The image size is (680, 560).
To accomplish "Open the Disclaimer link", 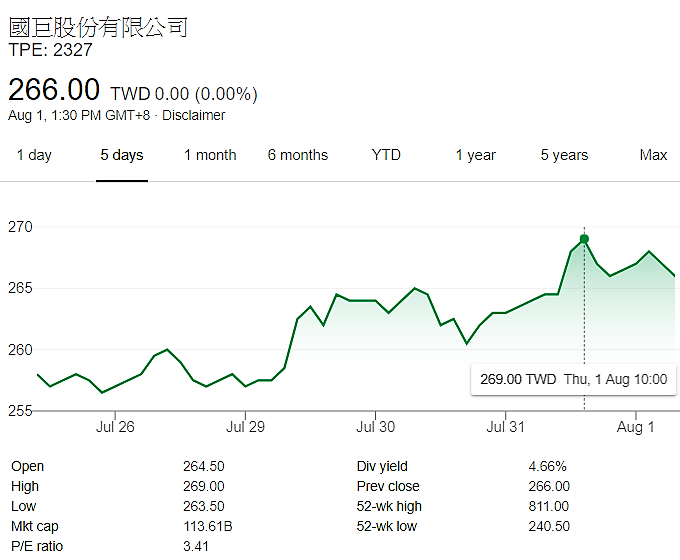I will click(x=193, y=115).
